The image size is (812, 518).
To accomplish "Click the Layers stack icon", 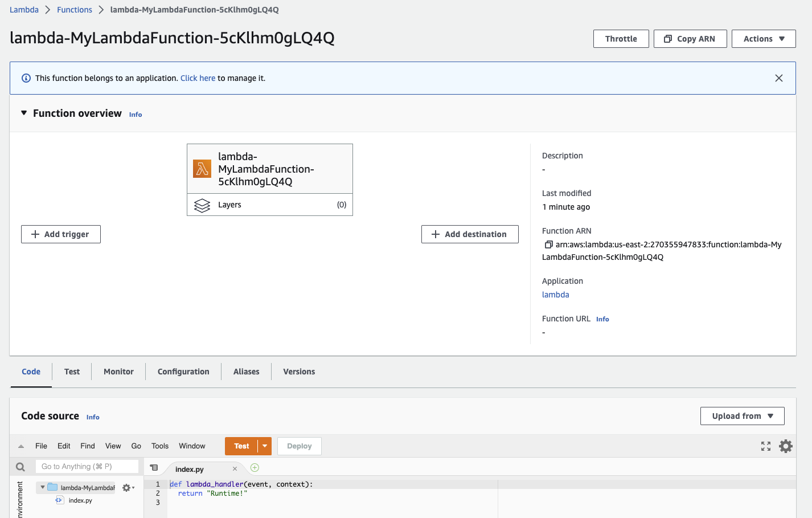I will (202, 205).
